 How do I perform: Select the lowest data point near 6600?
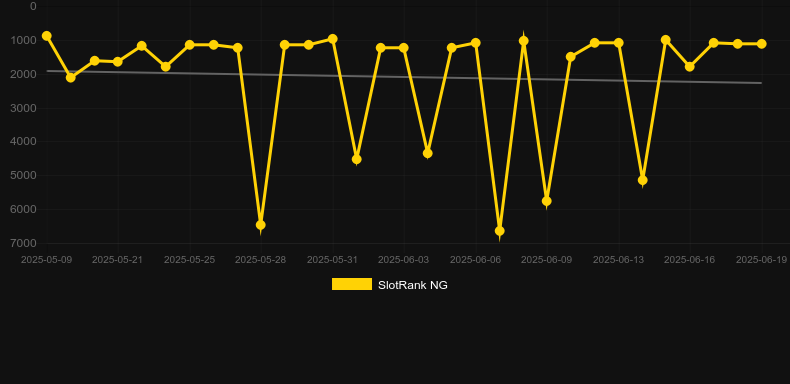coord(499,231)
